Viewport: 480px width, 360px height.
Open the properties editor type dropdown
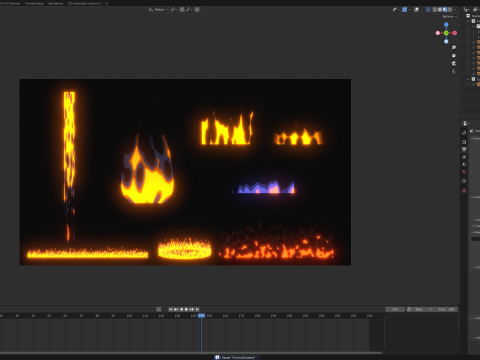[466, 124]
